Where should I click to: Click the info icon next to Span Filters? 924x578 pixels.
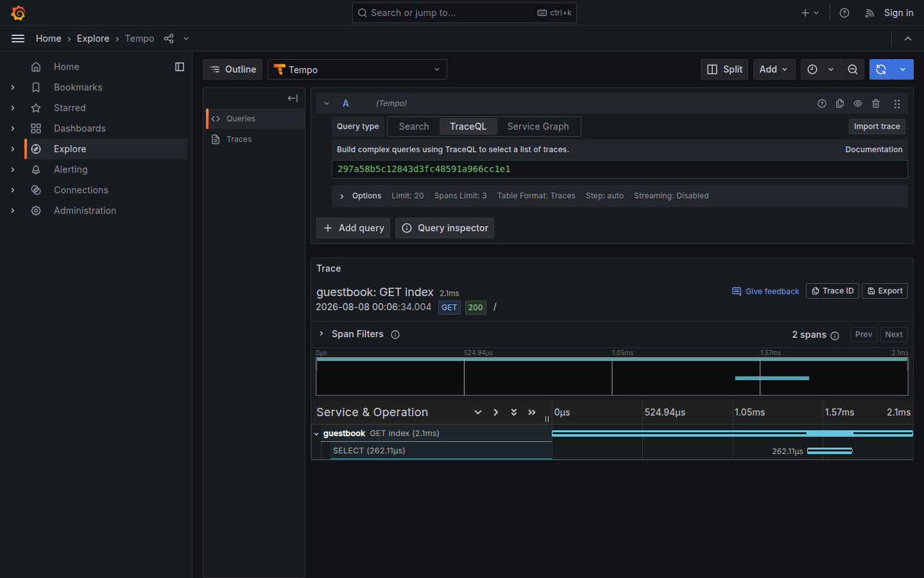[x=395, y=335]
